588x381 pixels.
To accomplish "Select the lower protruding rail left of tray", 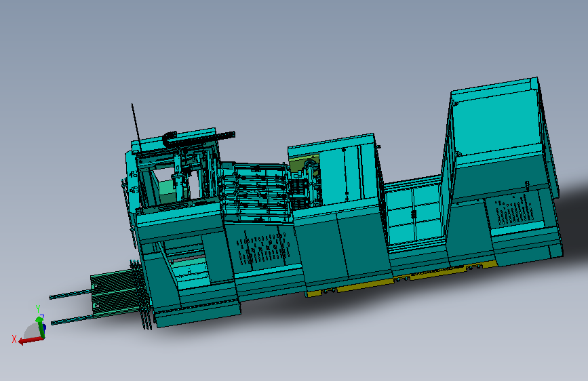I will [72, 320].
